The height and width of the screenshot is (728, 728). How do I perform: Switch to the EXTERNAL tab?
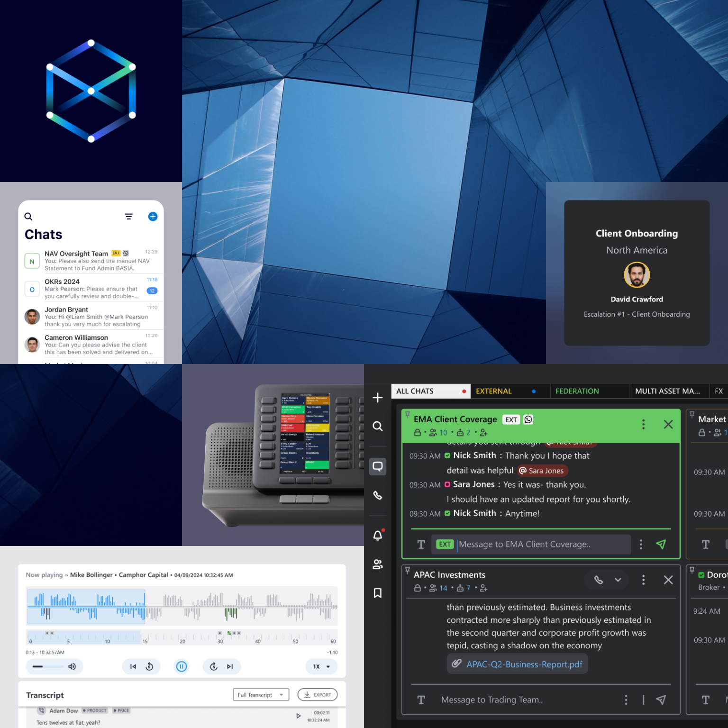pyautogui.click(x=494, y=391)
